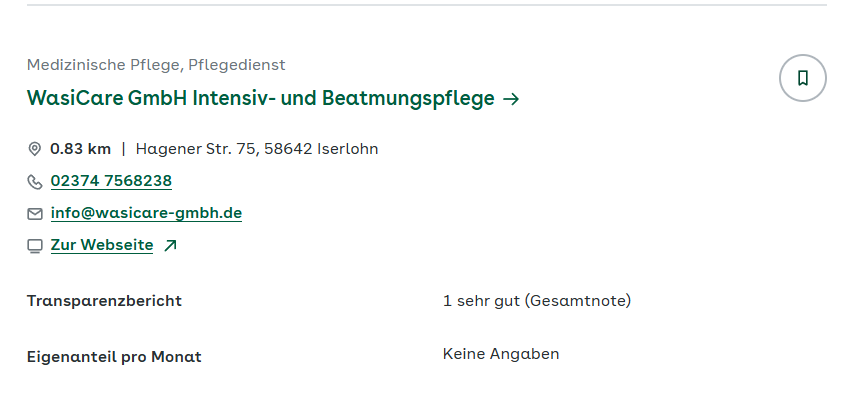The width and height of the screenshot is (855, 405).
Task: Open WasiCare GmbH Intensiv- und Beatmungspflege details
Action: tap(260, 99)
